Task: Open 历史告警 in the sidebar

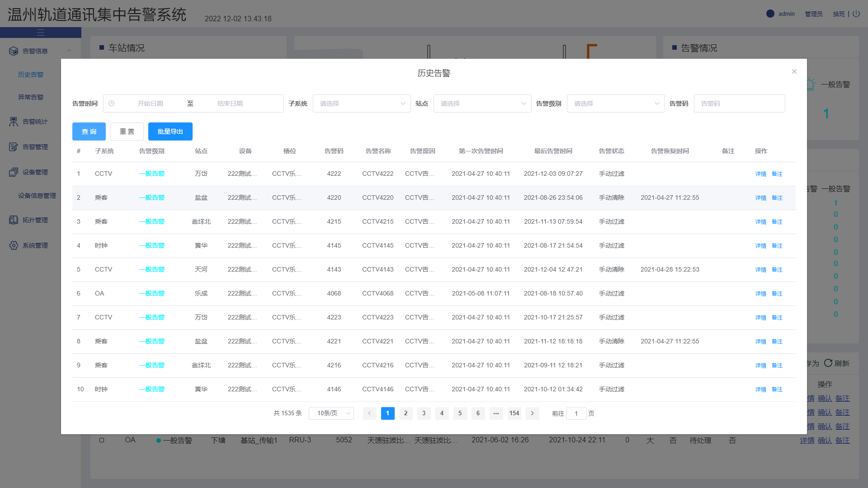Action: 31,75
